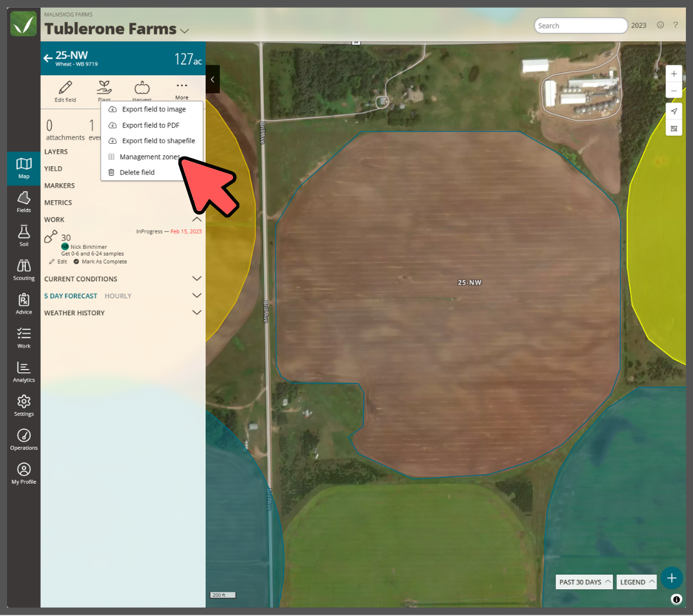Open the Tublerone Farms dropdown

click(185, 31)
